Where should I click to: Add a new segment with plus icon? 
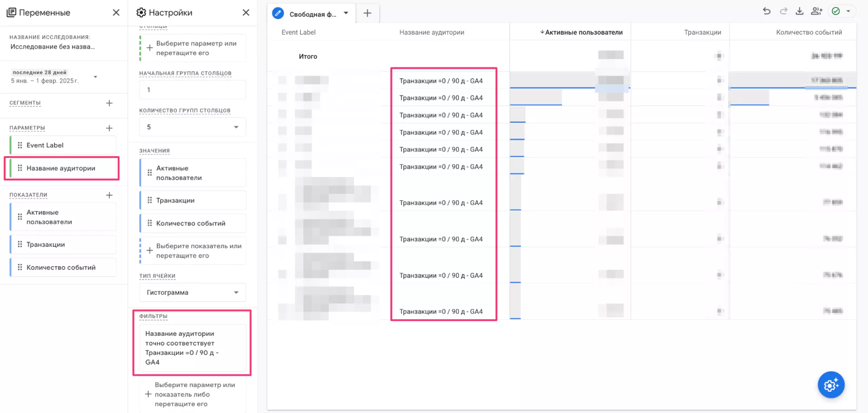(x=109, y=103)
